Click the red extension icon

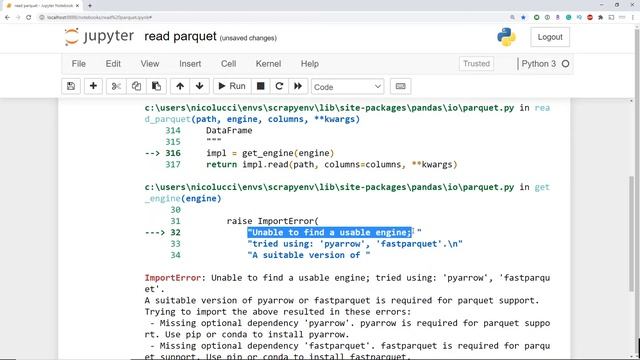(x=590, y=17)
